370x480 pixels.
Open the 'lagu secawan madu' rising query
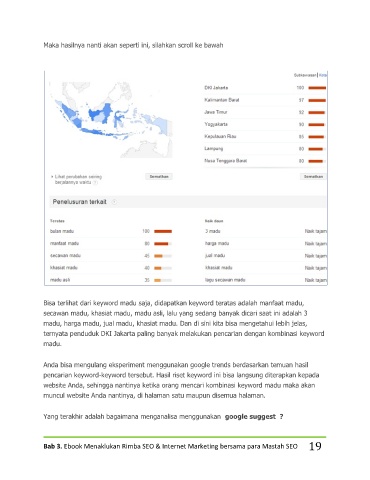[x=225, y=280]
